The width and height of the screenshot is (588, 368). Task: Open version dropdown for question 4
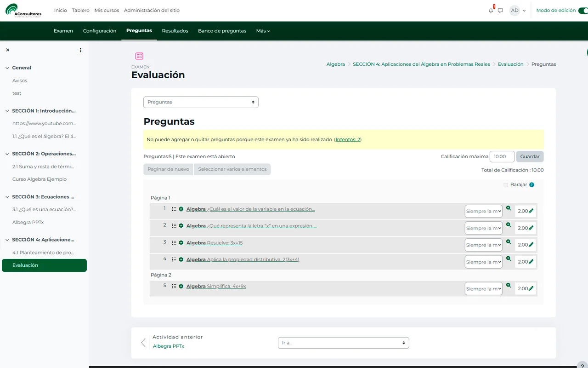tap(484, 262)
